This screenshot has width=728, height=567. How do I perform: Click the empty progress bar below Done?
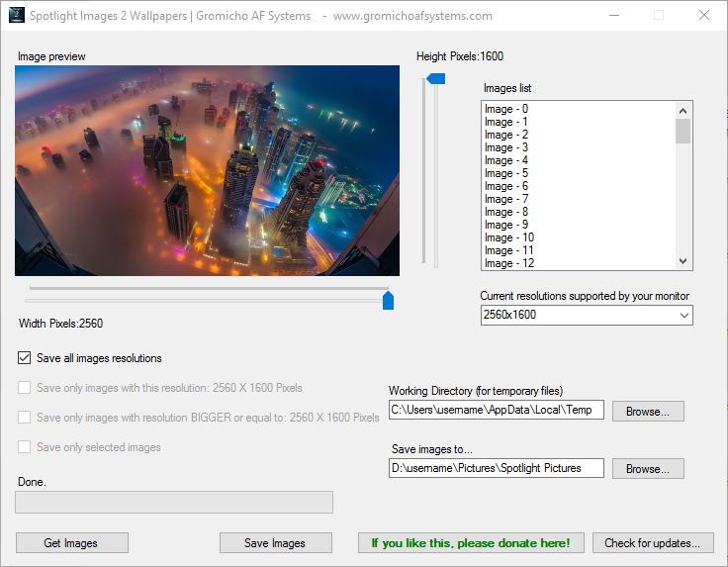click(174, 502)
